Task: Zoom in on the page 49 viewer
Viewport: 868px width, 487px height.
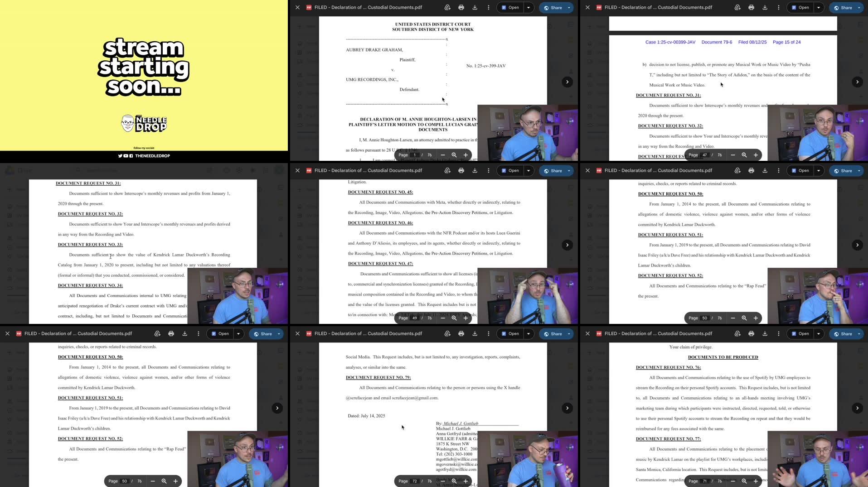Action: tap(466, 318)
